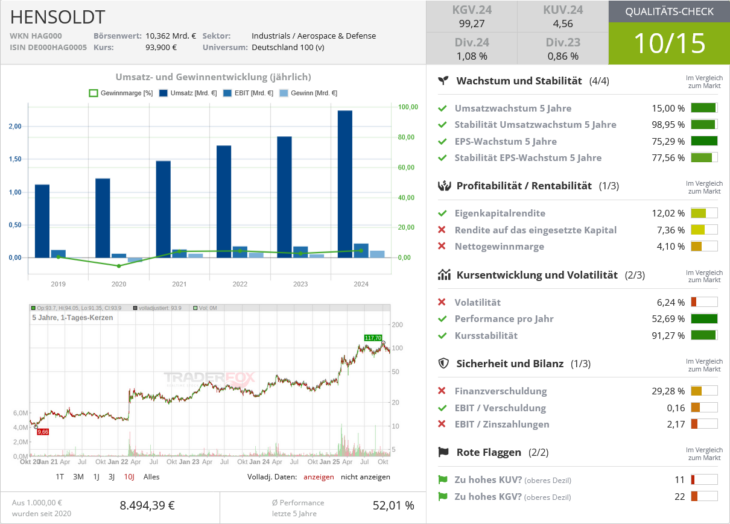Click red cross next to Volatilität
730x524 pixels.
click(443, 302)
